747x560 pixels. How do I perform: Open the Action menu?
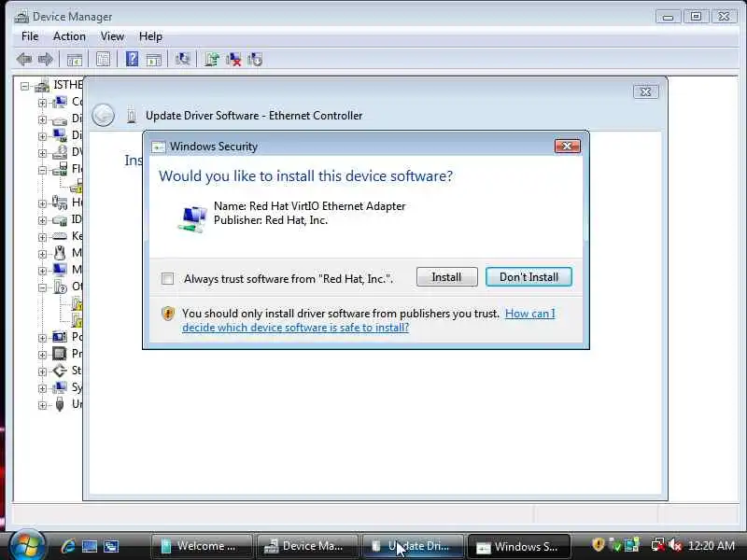69,36
